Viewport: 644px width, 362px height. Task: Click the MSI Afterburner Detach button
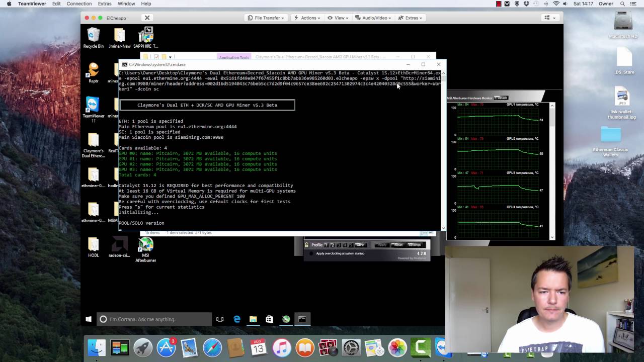point(502,98)
